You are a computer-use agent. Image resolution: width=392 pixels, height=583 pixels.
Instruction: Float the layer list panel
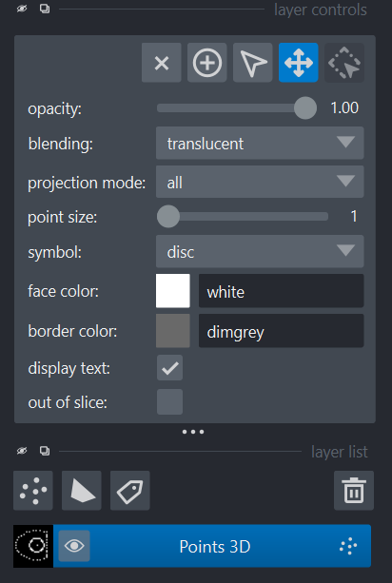click(45, 451)
